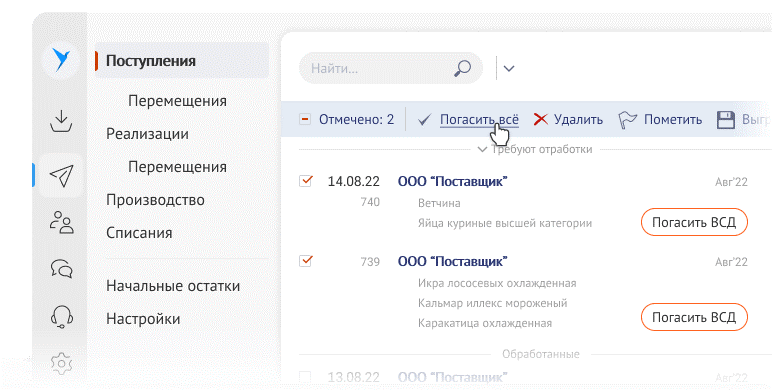Screen dimensions: 772x390
Task: Open the download tray sidebar icon
Action: tap(61, 121)
